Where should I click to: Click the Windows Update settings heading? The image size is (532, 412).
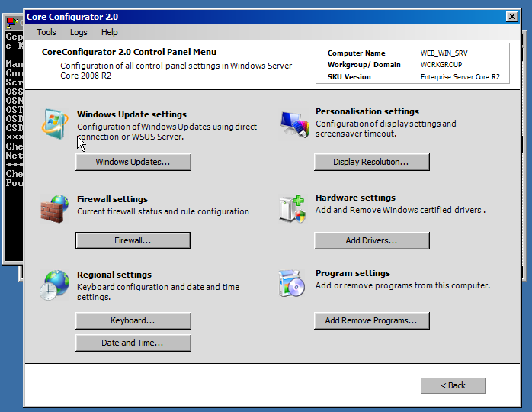click(x=132, y=114)
